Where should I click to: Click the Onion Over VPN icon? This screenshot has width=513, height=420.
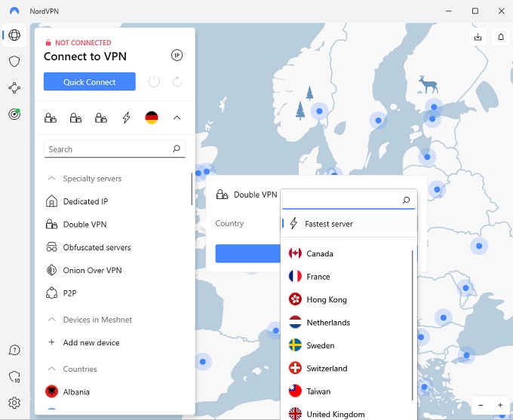51,270
